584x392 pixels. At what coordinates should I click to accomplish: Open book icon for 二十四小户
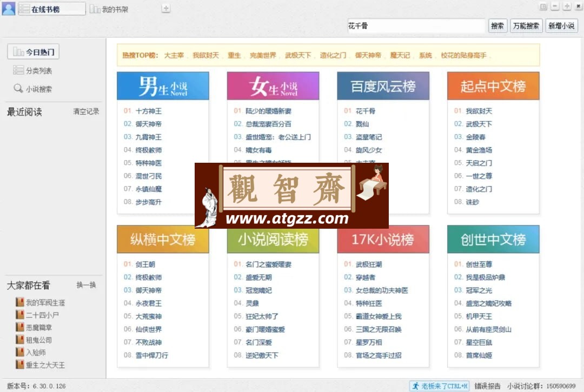point(20,315)
